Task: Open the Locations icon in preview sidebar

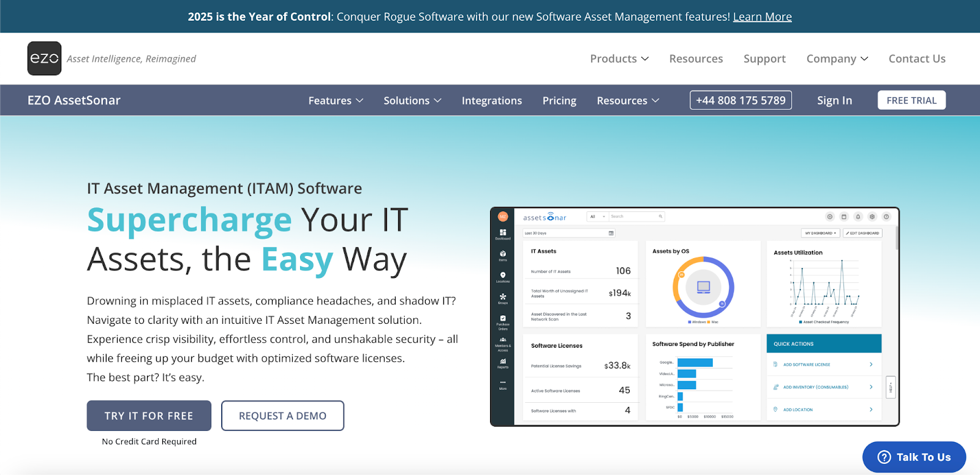Action: 503,276
